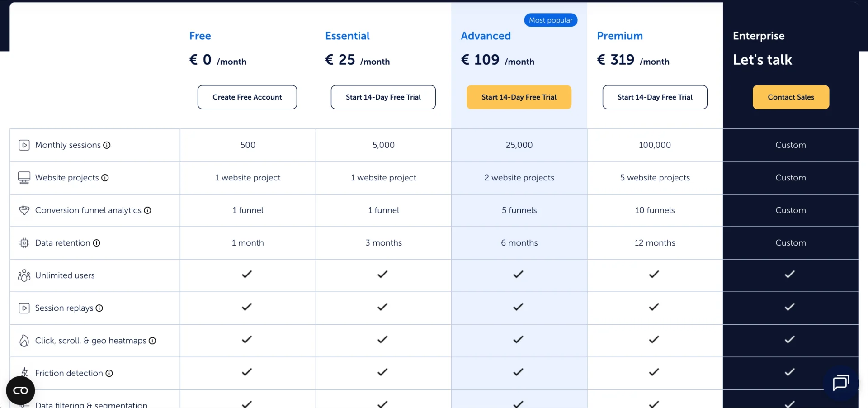Toggle the Free plan Session replays checkmark

pyautogui.click(x=247, y=307)
